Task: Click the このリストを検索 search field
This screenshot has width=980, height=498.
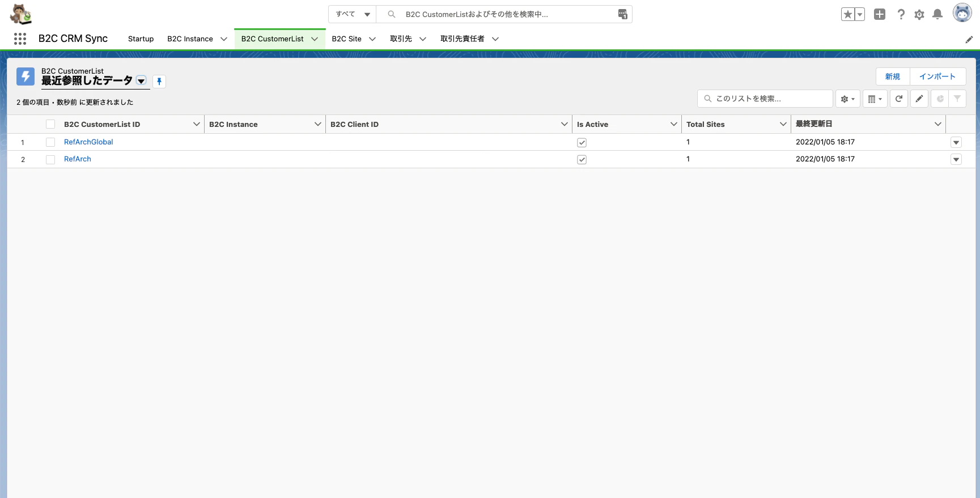Action: click(x=765, y=99)
